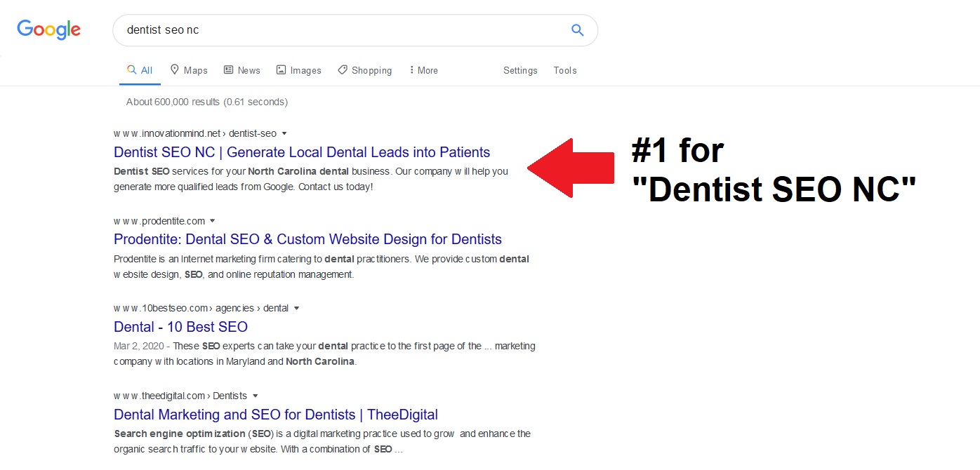
Task: Click the blue search magnifier icon
Action: (577, 30)
